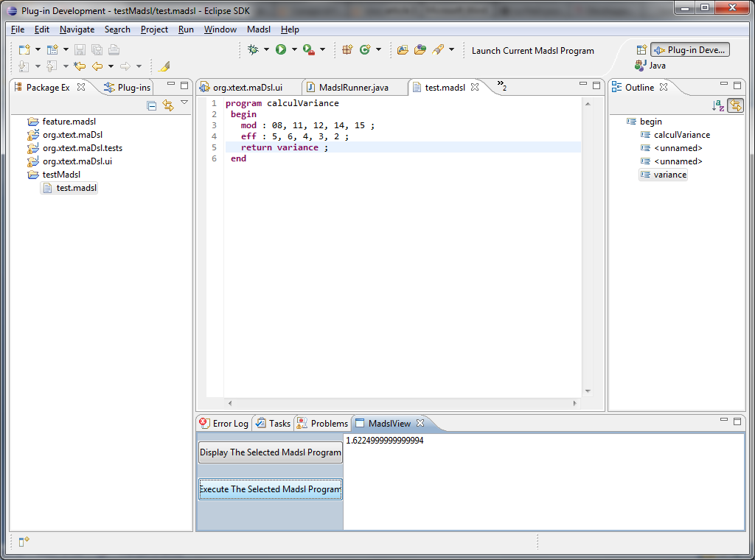Viewport: 755px width, 560px height.
Task: Open the Run button dropdown arrow
Action: [293, 50]
